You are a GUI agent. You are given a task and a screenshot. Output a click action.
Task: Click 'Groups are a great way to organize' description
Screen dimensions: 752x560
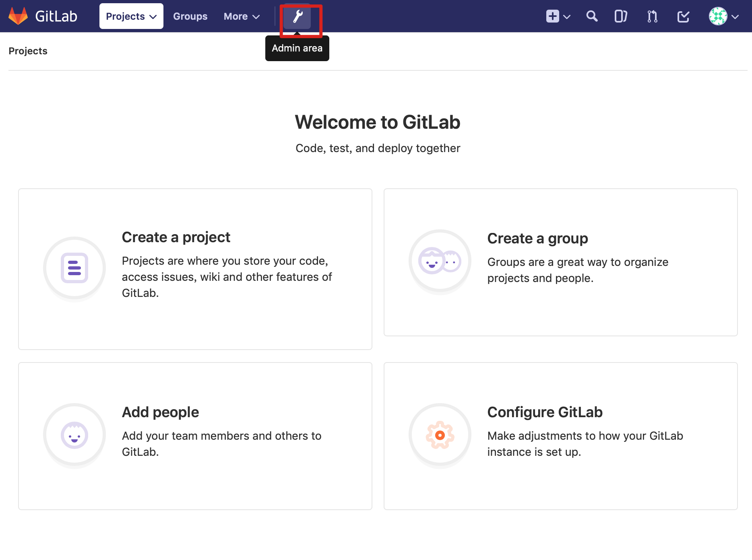[578, 270]
